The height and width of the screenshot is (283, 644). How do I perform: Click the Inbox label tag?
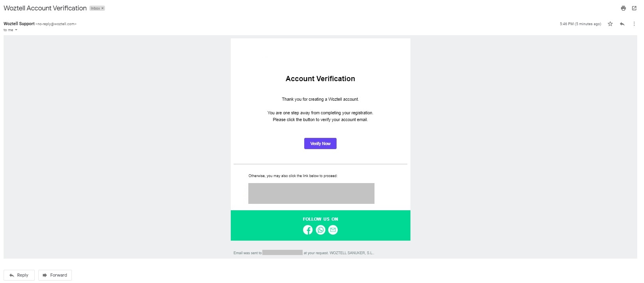click(95, 8)
